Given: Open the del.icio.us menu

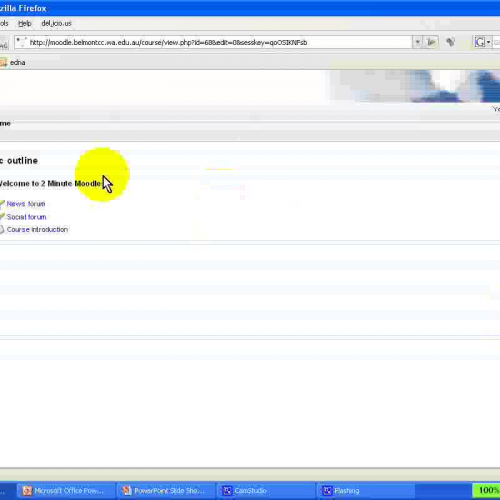Looking at the screenshot, I should coord(56,24).
